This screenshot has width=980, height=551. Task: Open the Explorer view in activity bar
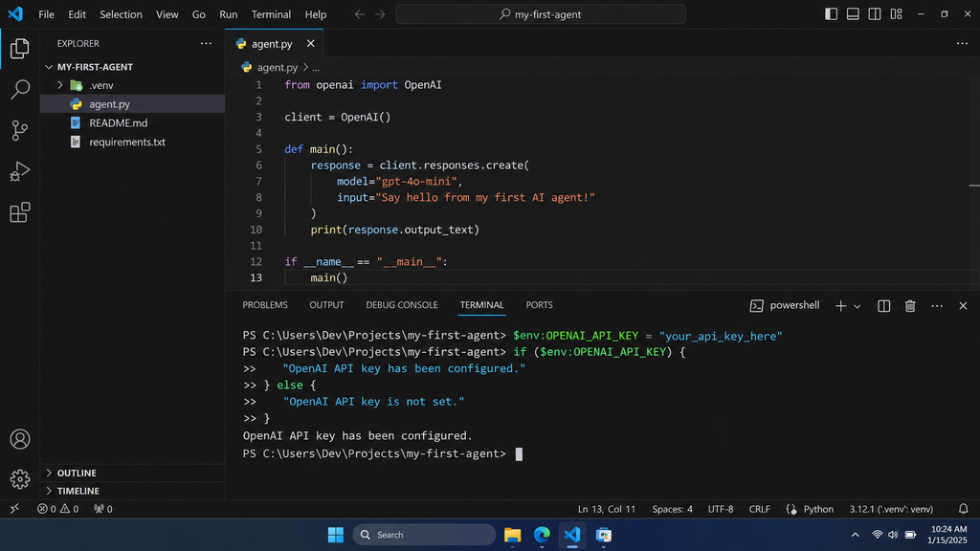pos(19,48)
